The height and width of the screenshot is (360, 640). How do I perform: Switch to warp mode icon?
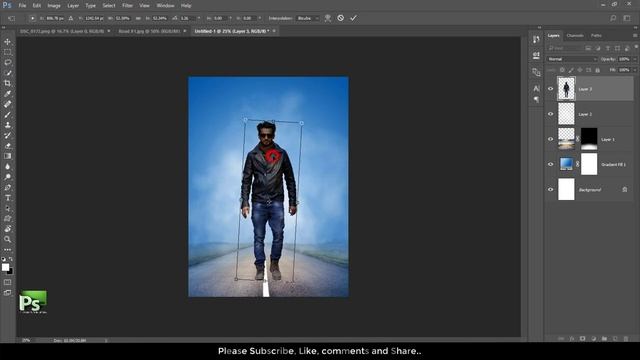click(x=327, y=18)
